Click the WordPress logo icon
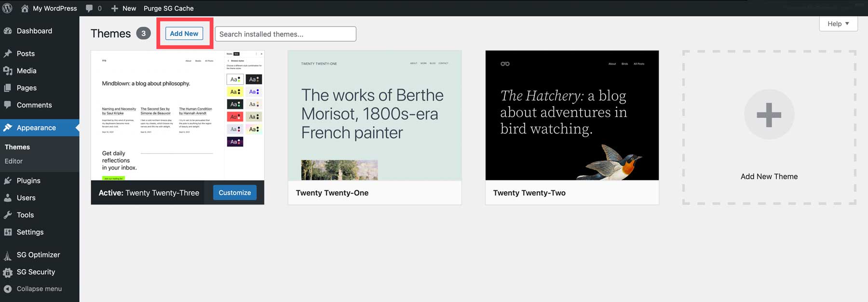868x302 pixels. point(7,8)
